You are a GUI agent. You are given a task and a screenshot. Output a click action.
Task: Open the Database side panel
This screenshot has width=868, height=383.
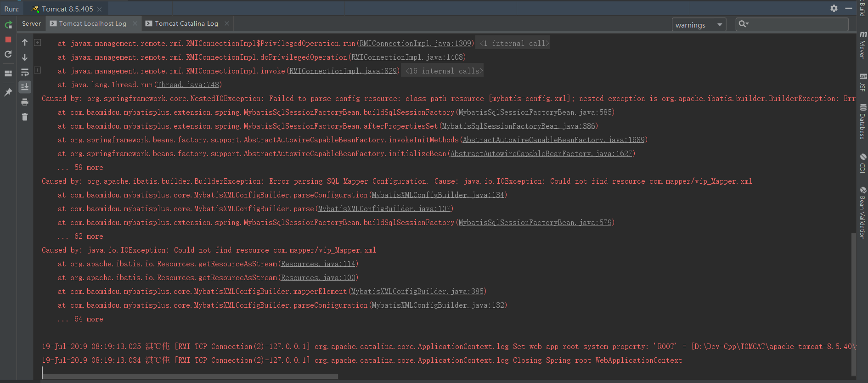tap(862, 122)
